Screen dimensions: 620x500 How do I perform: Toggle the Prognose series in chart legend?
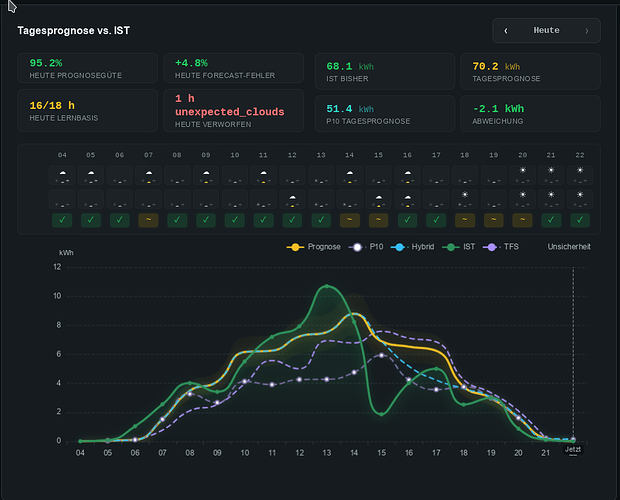click(314, 247)
